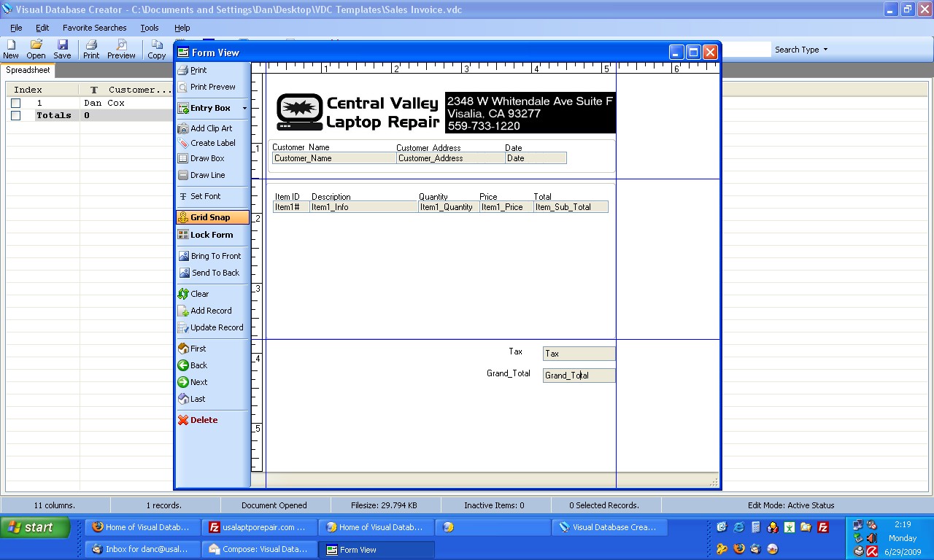Click the Open file toolbar icon
Screen dimensions: 934x560
pos(36,50)
